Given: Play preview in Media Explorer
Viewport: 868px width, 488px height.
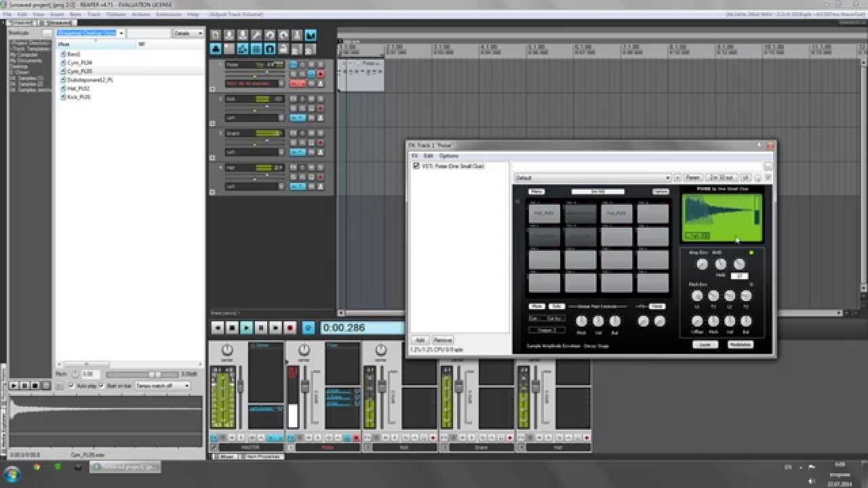Looking at the screenshot, I should pyautogui.click(x=14, y=385).
